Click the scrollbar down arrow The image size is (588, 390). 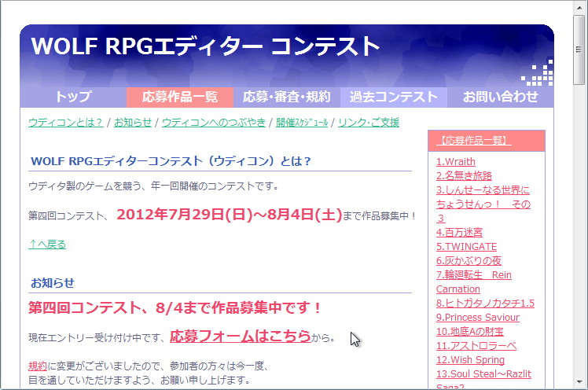point(579,382)
